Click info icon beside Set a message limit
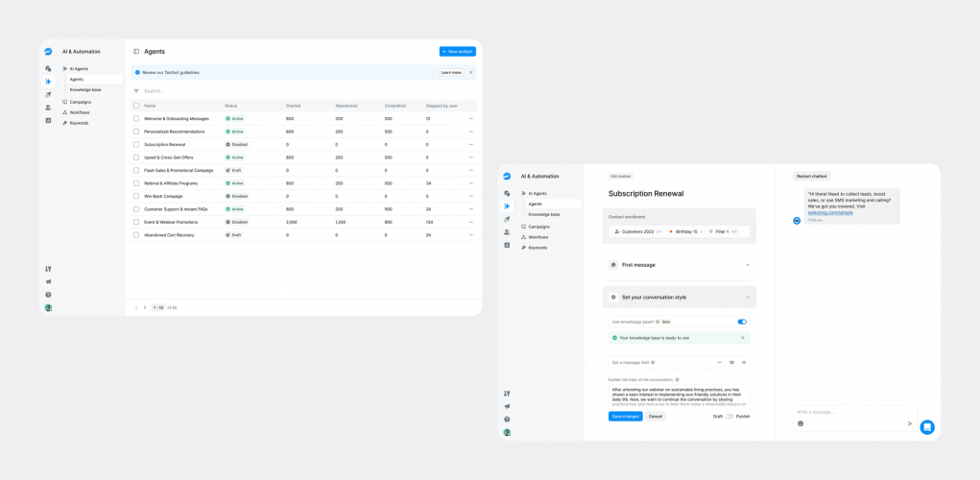Image resolution: width=980 pixels, height=480 pixels. [653, 363]
